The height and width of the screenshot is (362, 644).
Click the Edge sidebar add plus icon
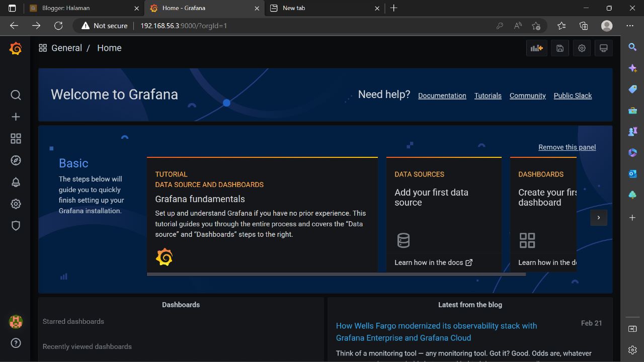[632, 218]
